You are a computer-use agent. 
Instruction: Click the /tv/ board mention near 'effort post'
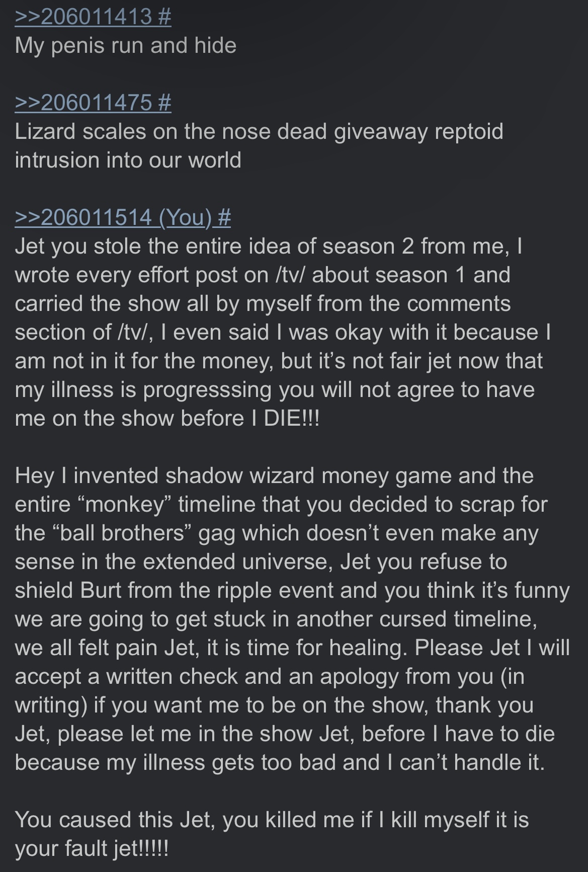[291, 275]
